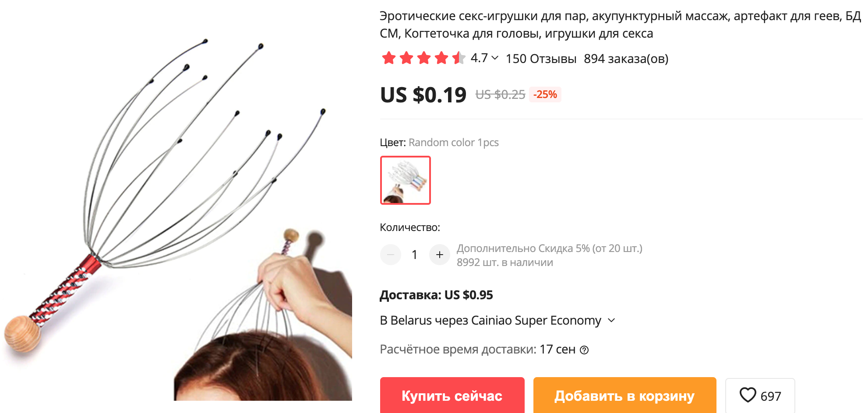Click the first rating star

point(389,58)
